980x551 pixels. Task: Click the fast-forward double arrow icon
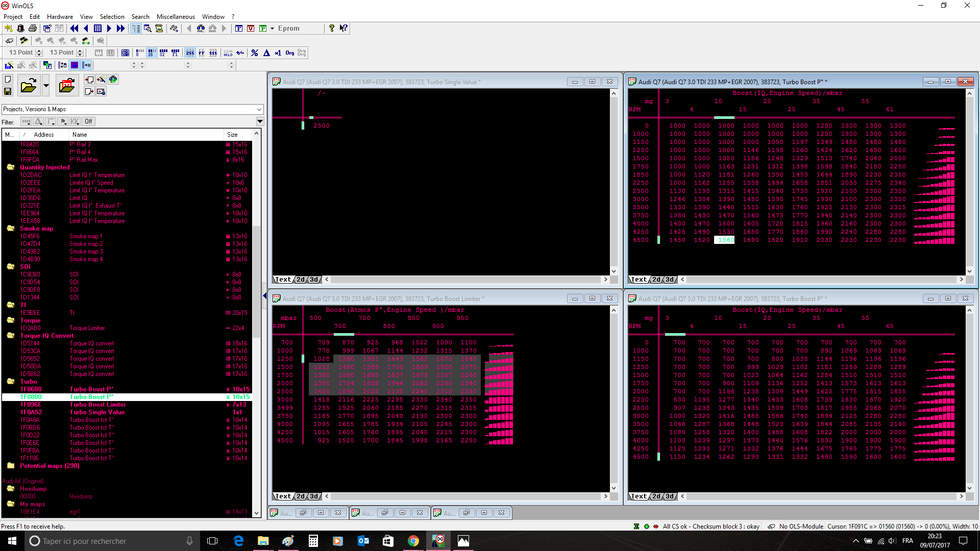click(x=121, y=29)
